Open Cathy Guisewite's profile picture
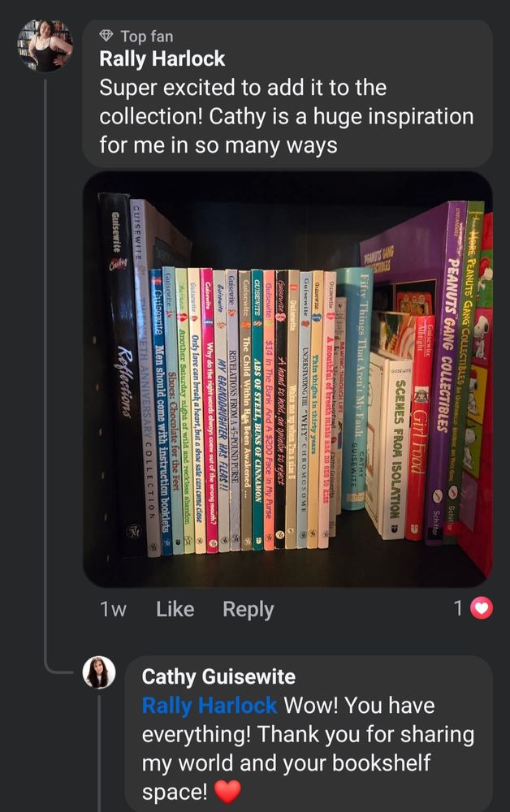Screen dimensions: 510x812 (x=99, y=672)
